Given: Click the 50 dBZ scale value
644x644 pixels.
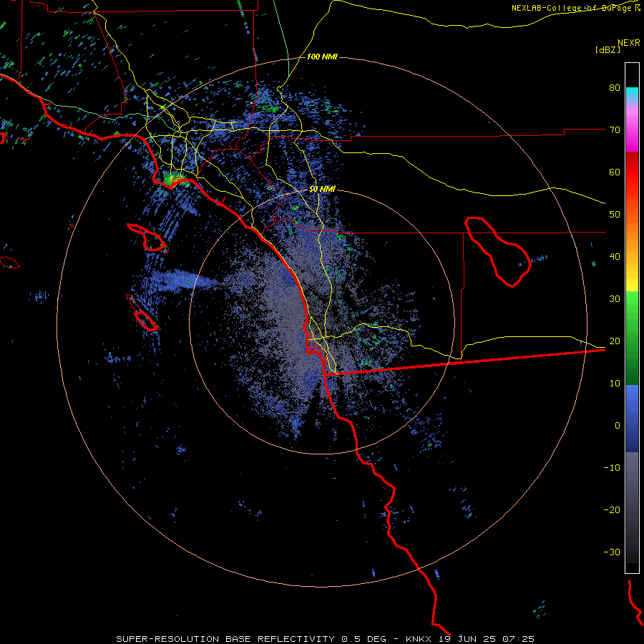Looking at the screenshot, I should 615,215.
